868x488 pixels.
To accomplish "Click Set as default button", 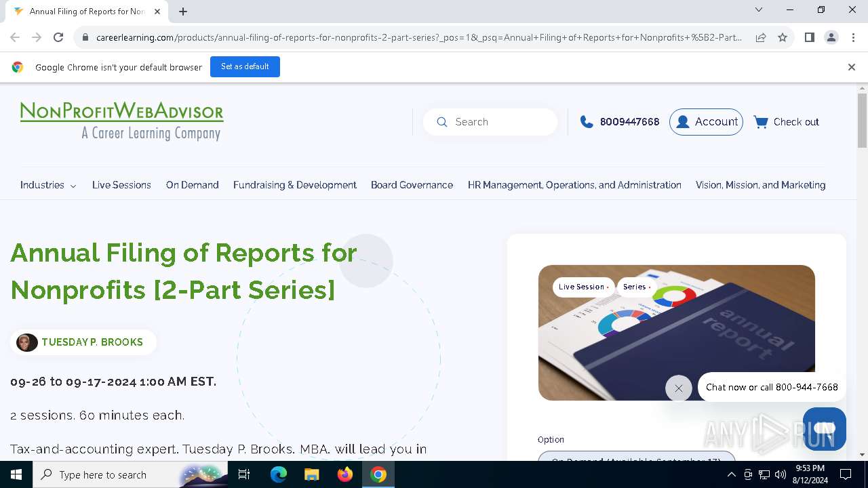I will pyautogui.click(x=245, y=66).
